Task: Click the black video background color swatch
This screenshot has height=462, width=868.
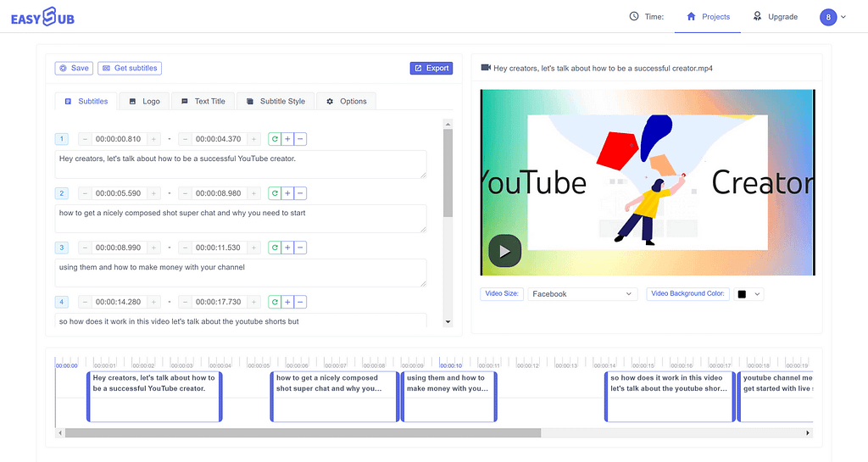Action: point(742,294)
